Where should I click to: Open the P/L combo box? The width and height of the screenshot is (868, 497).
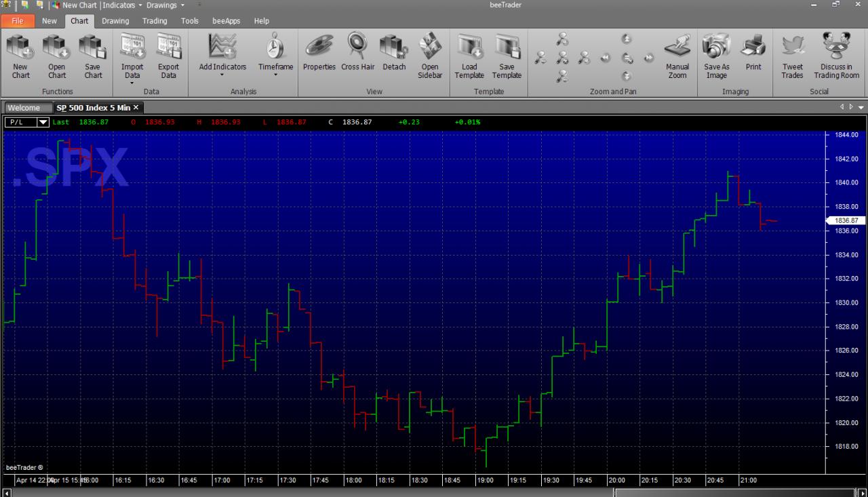pos(27,122)
